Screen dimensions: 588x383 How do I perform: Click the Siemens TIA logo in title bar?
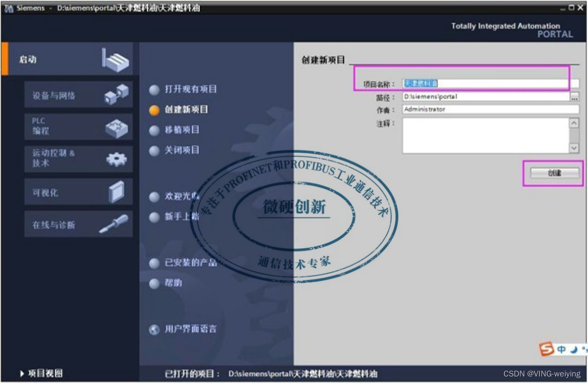tap(9, 8)
